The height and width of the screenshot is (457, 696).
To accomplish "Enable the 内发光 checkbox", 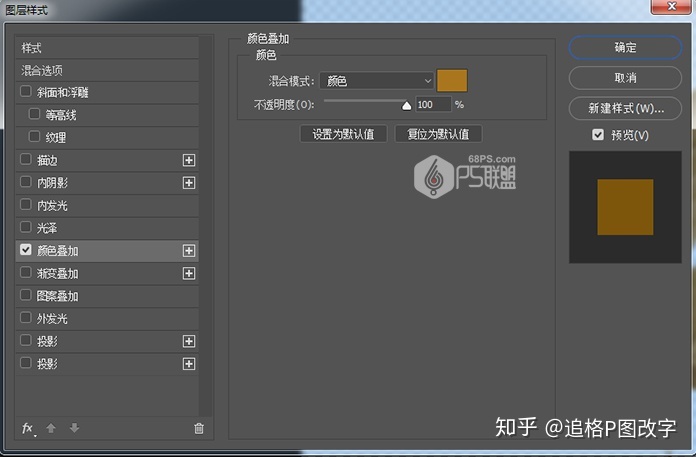I will tap(26, 205).
